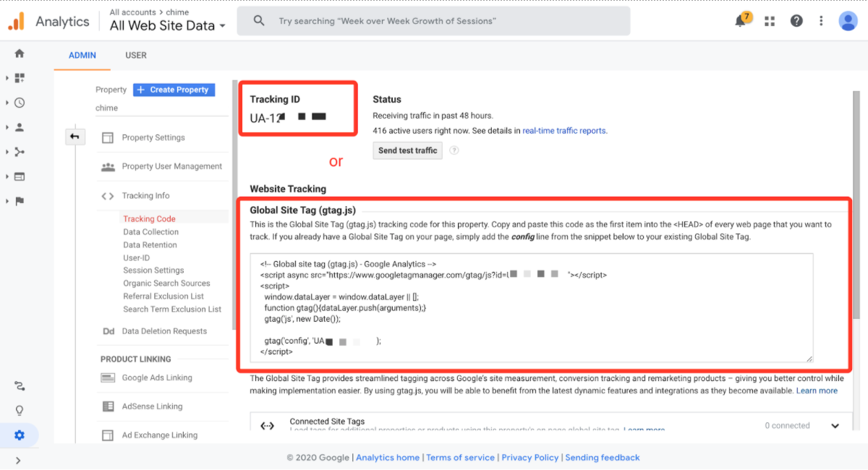Click the back arrow column button
The image size is (868, 470).
(75, 137)
